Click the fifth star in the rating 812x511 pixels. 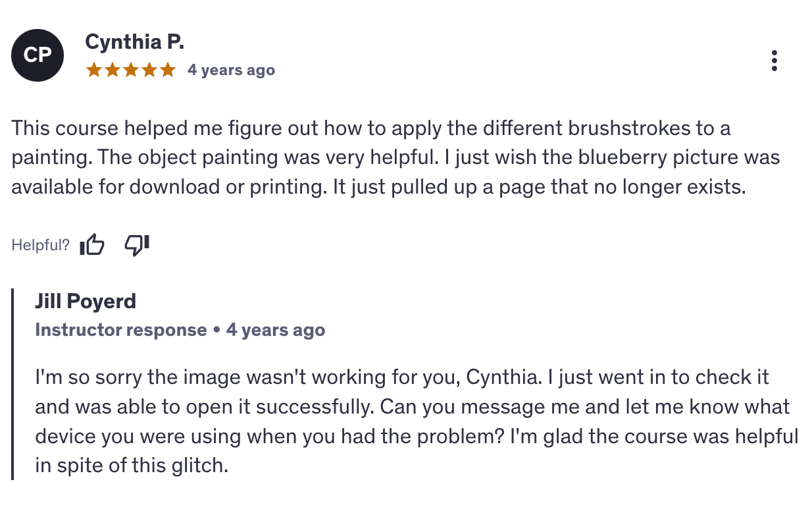(x=167, y=70)
